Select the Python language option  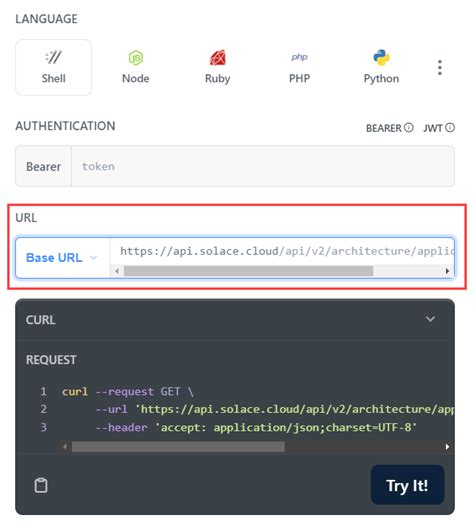[x=381, y=67]
